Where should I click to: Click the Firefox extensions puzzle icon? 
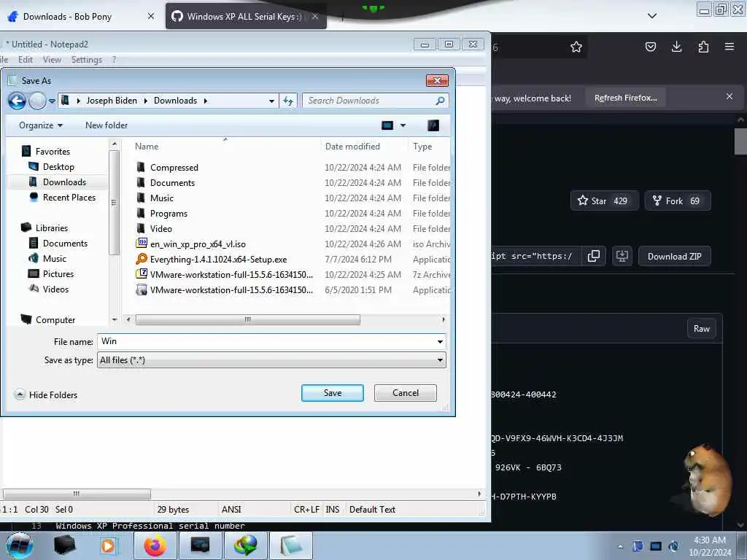(x=703, y=47)
